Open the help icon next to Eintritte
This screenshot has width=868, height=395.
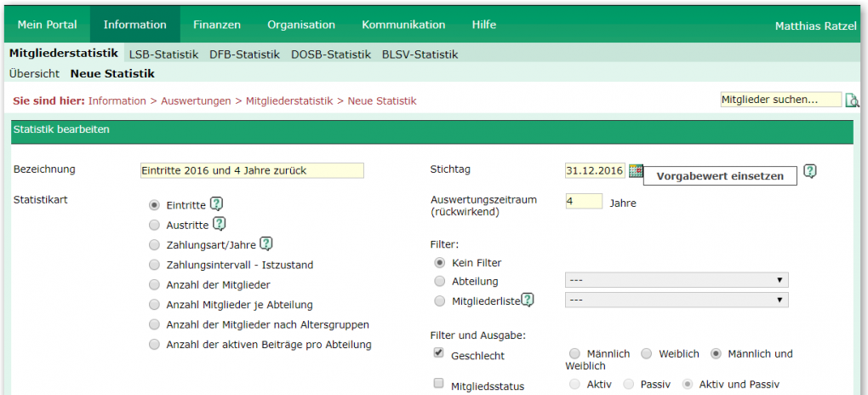(216, 204)
